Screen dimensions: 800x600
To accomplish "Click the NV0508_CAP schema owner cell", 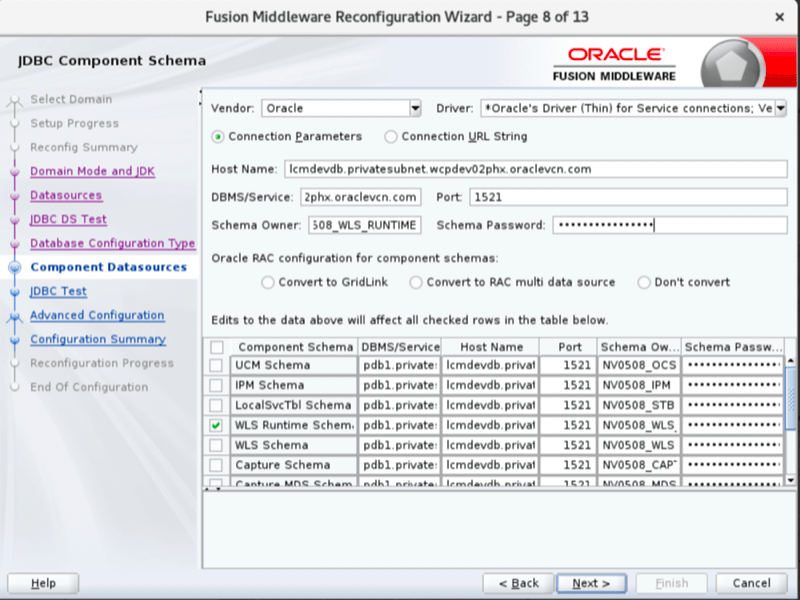I will click(639, 465).
